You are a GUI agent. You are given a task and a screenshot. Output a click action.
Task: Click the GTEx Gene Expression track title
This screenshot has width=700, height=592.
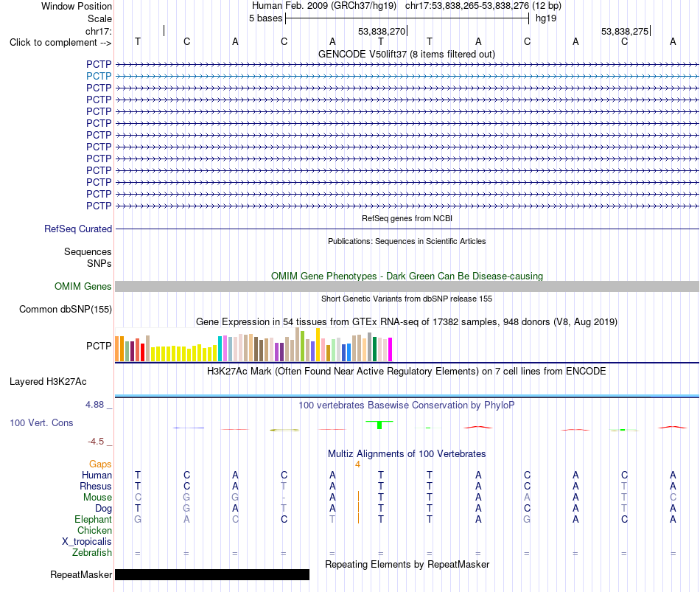[x=407, y=321]
